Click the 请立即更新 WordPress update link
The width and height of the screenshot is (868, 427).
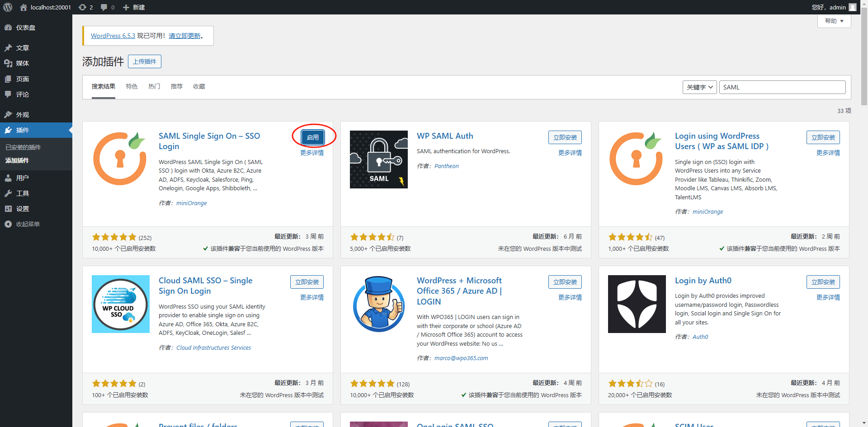(x=184, y=35)
